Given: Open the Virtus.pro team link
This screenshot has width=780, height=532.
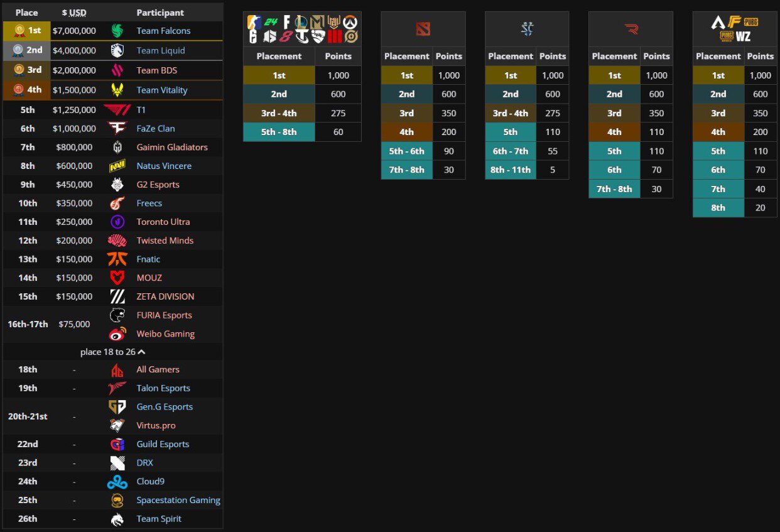Looking at the screenshot, I should click(156, 425).
